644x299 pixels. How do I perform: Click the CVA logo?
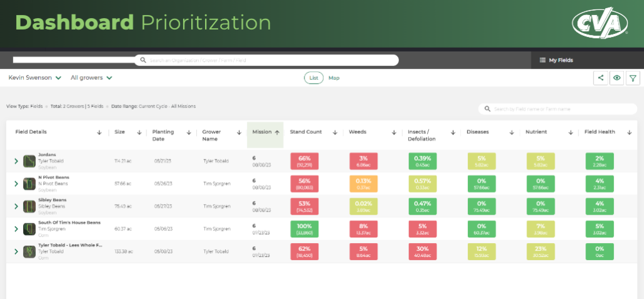point(600,23)
